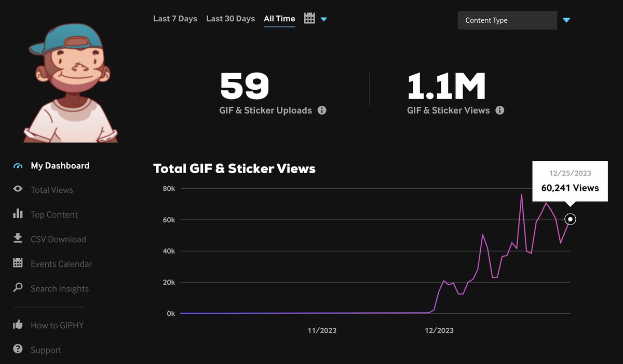Click the Events Calendar grid icon
623x364 pixels.
pos(18,263)
